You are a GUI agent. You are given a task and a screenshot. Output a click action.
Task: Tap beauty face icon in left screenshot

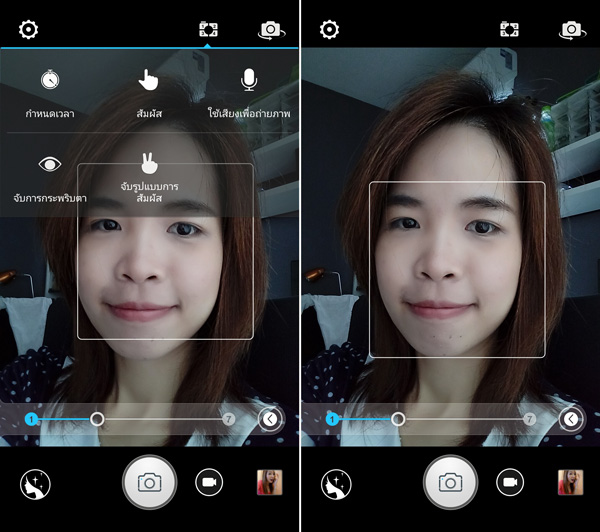click(35, 485)
